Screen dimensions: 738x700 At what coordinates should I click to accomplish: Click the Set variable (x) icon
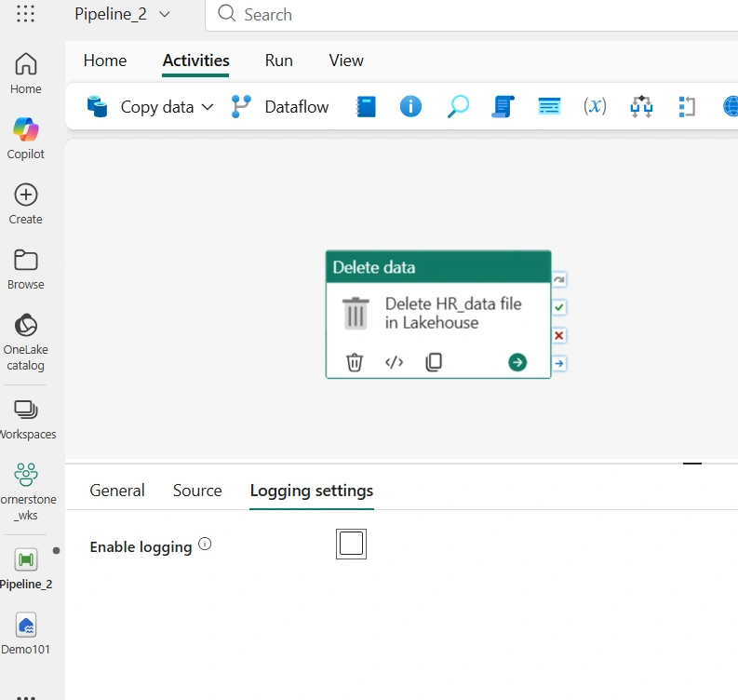(595, 106)
